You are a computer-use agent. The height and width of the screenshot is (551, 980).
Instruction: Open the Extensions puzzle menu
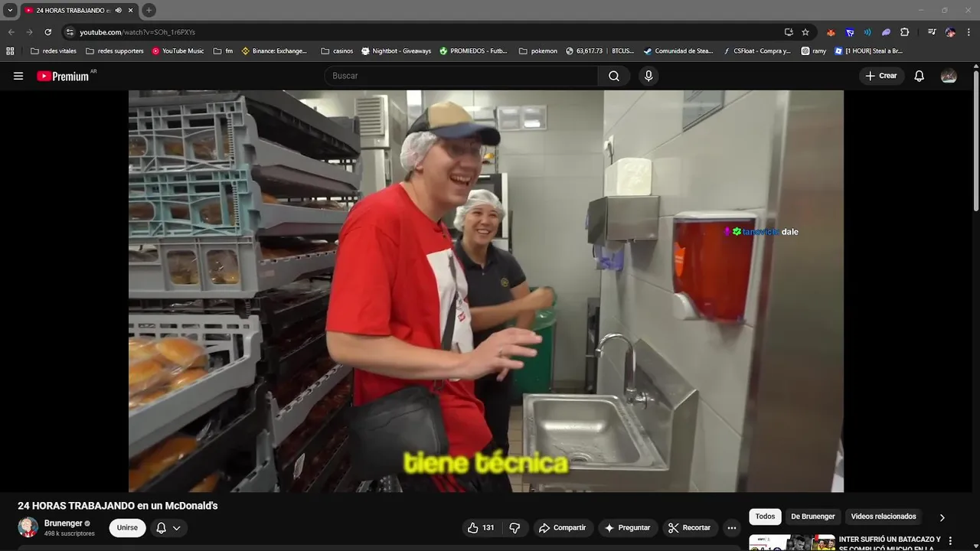[x=905, y=32]
